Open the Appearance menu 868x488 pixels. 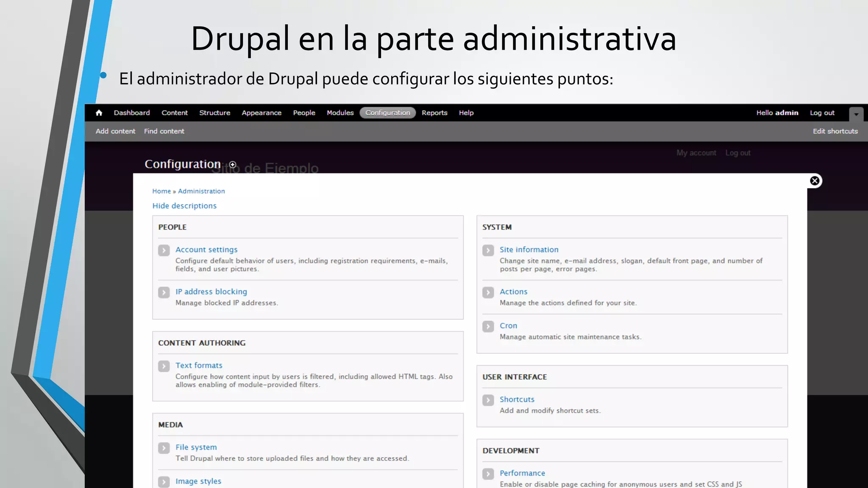pos(262,113)
